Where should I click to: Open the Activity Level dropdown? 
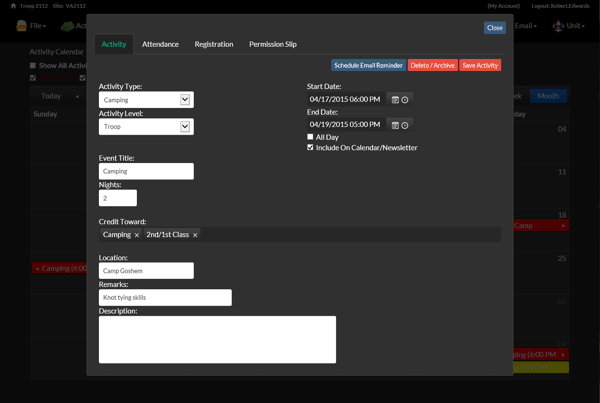pyautogui.click(x=146, y=127)
